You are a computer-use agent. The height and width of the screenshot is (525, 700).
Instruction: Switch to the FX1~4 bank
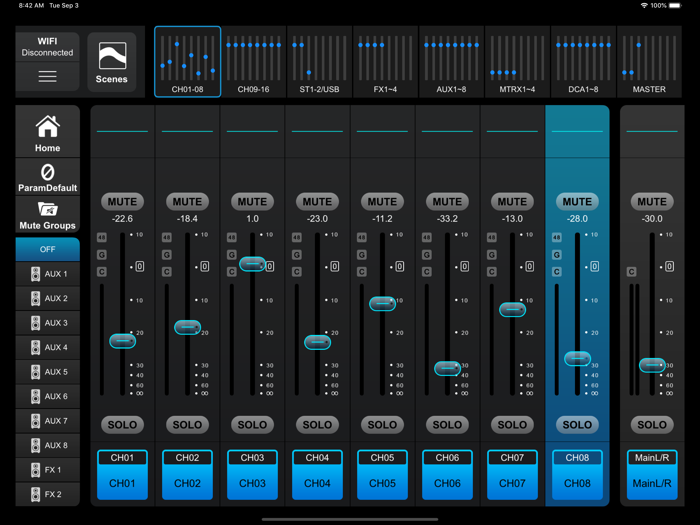(385, 62)
